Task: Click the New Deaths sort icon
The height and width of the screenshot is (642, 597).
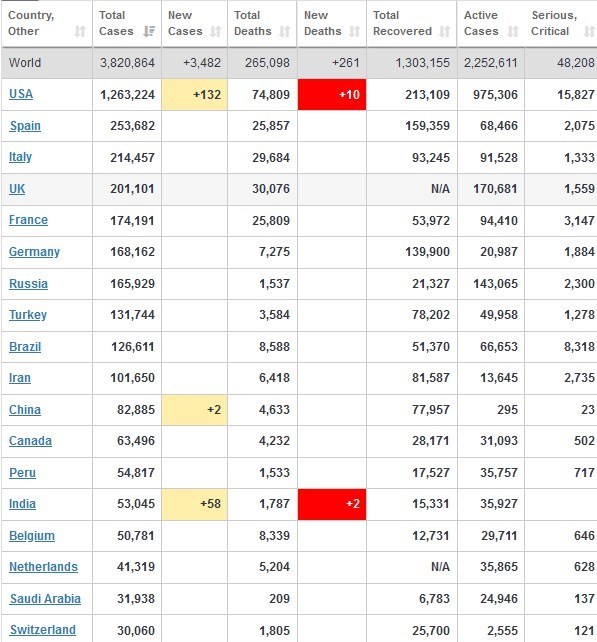Action: pyautogui.click(x=355, y=32)
